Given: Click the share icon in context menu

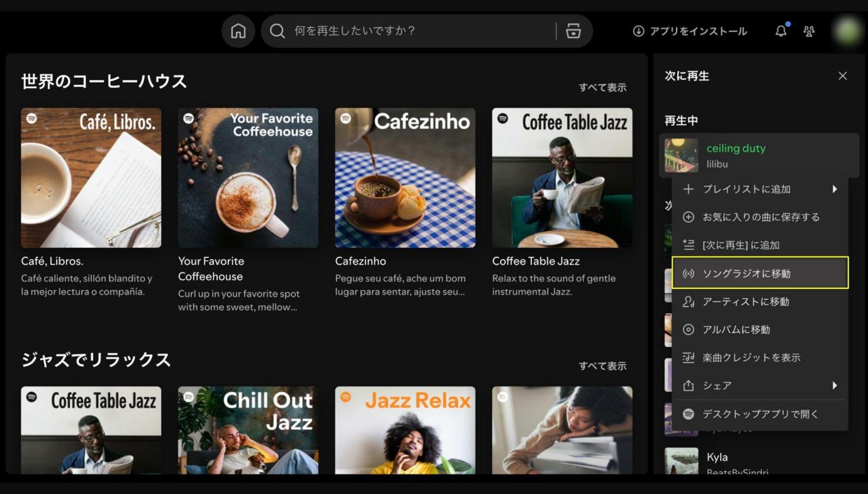Looking at the screenshot, I should point(689,385).
